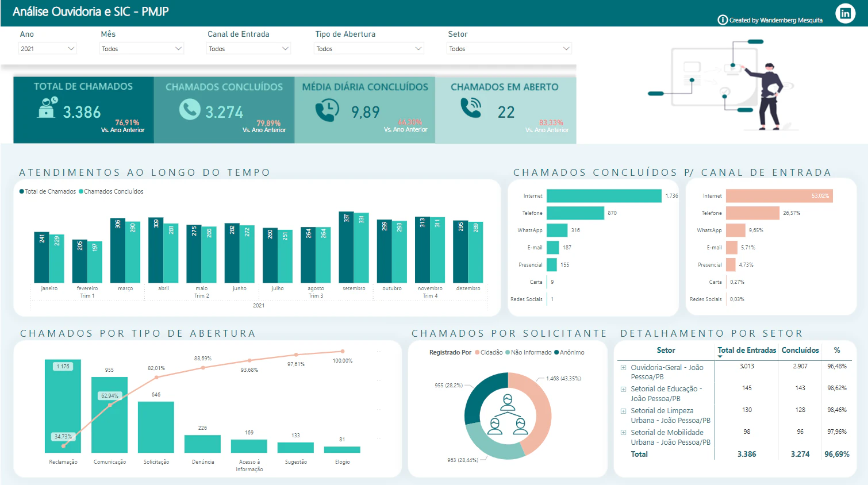Sort by the Total de Entradas column header
Screen dimensions: 868x485
tap(747, 350)
